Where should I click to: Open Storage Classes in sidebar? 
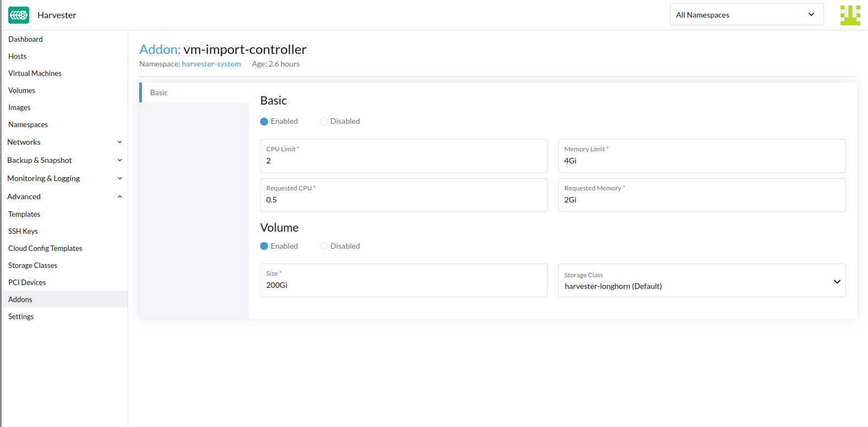pyautogui.click(x=32, y=265)
